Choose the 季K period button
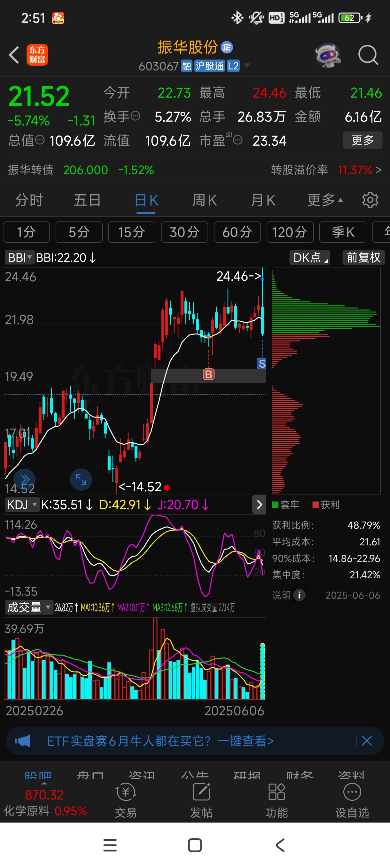 click(343, 232)
